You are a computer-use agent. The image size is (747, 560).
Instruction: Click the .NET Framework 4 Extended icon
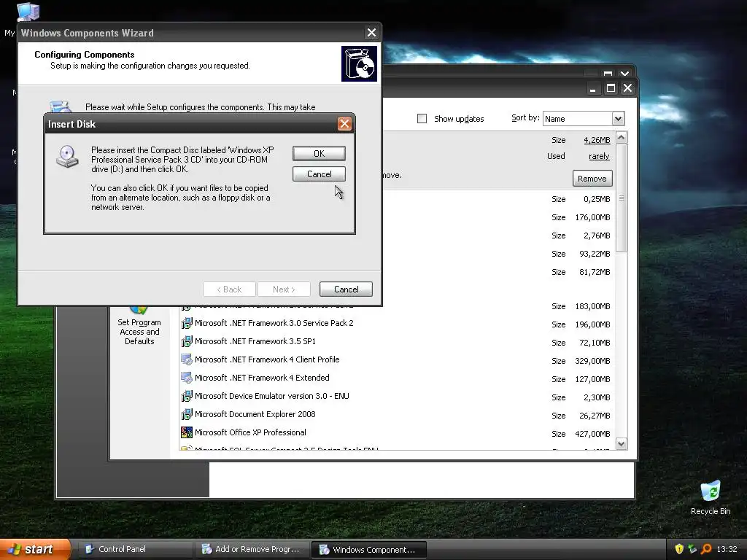click(186, 378)
